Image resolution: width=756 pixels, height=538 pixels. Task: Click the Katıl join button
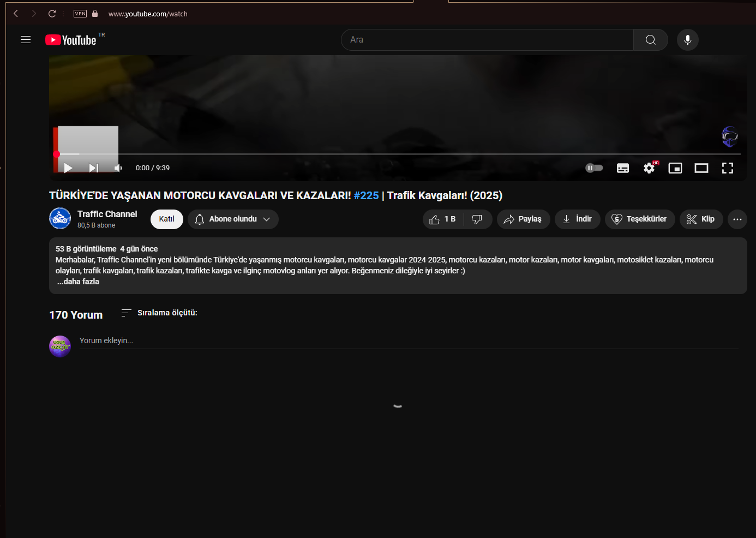coord(167,219)
